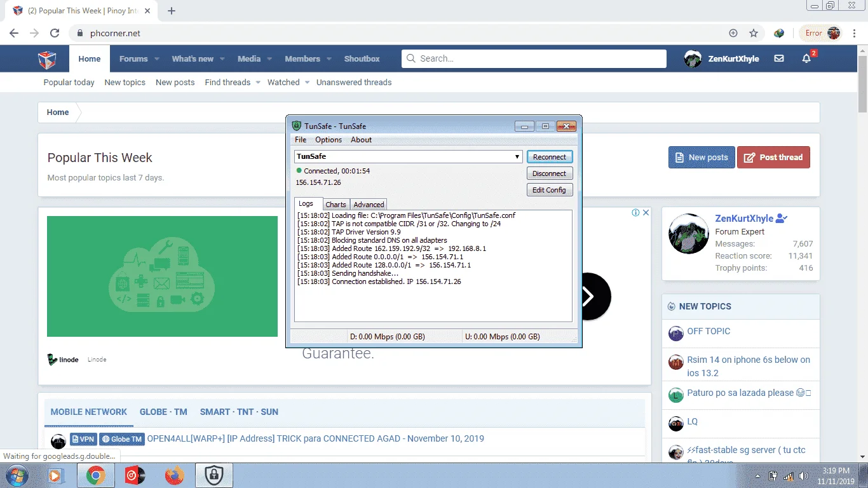Open the TunSafe Options menu
This screenshot has width=868, height=488.
point(329,140)
